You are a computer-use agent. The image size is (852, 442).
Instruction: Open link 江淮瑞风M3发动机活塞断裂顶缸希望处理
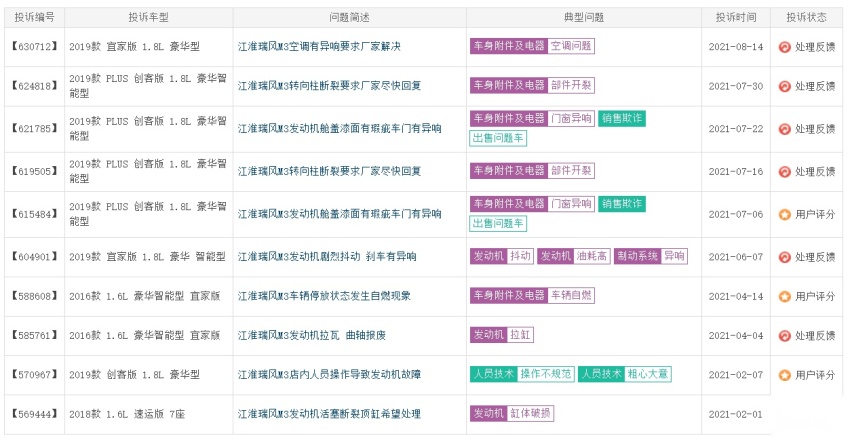point(329,414)
